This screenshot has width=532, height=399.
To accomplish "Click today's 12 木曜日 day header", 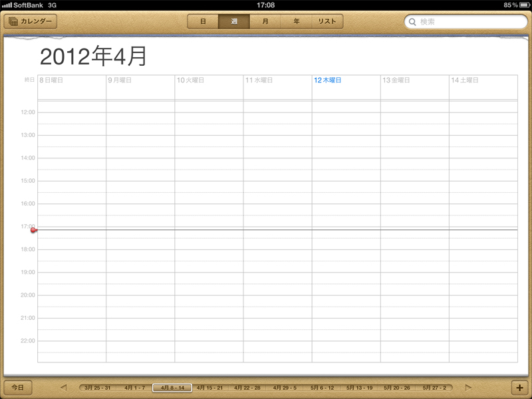I will pyautogui.click(x=327, y=80).
